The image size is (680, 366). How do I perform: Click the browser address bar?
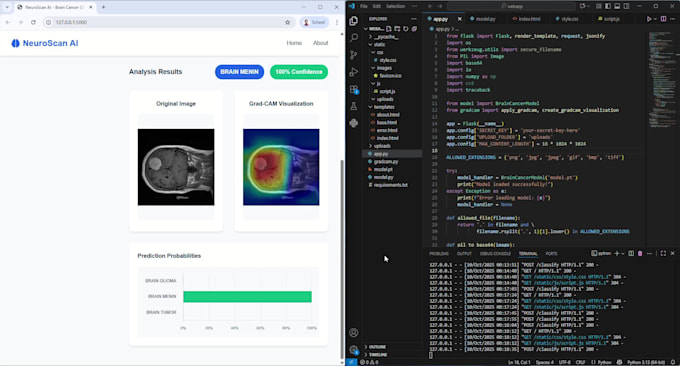tap(169, 22)
